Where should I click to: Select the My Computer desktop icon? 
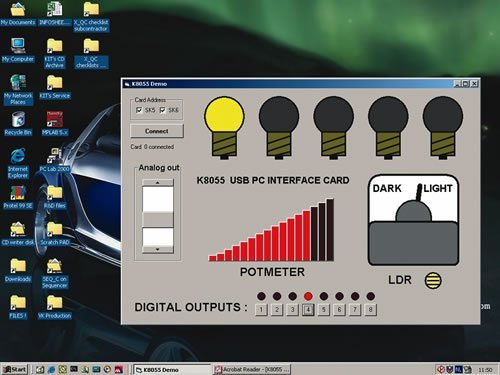[x=18, y=50]
